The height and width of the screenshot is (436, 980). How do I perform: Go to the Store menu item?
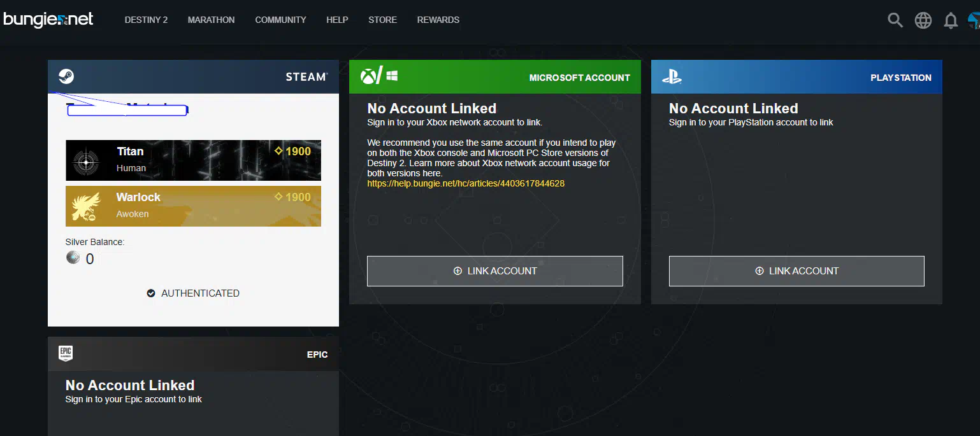[382, 20]
